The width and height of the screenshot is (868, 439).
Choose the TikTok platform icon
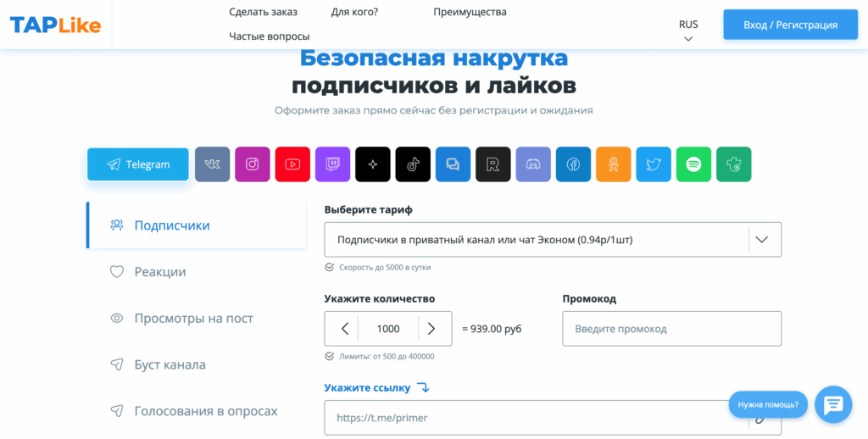point(413,164)
